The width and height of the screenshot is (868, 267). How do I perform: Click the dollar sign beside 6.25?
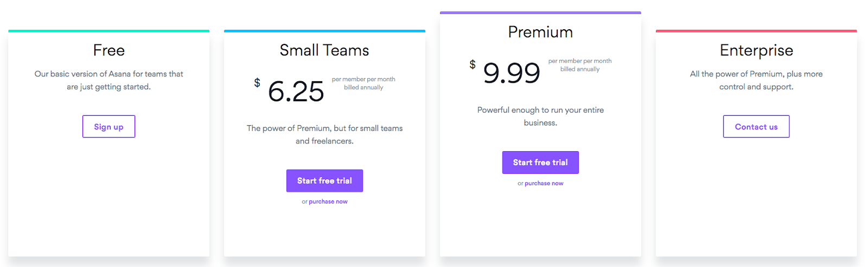coord(257,83)
